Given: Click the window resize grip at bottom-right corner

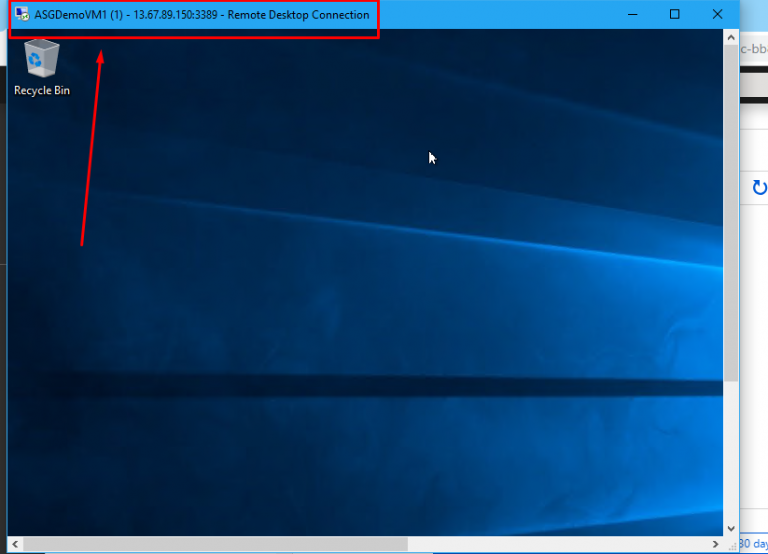Looking at the screenshot, I should [x=731, y=544].
